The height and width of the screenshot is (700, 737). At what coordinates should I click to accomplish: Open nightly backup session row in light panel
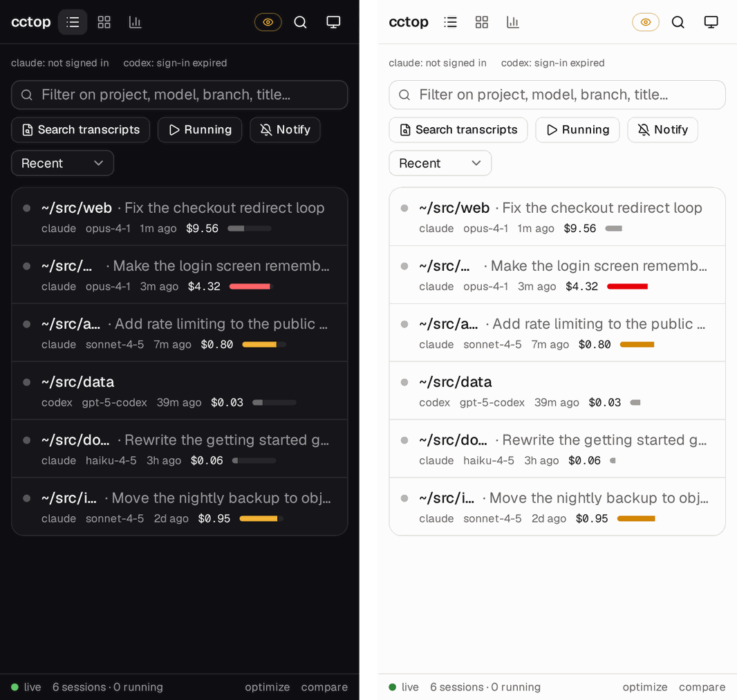(x=557, y=507)
